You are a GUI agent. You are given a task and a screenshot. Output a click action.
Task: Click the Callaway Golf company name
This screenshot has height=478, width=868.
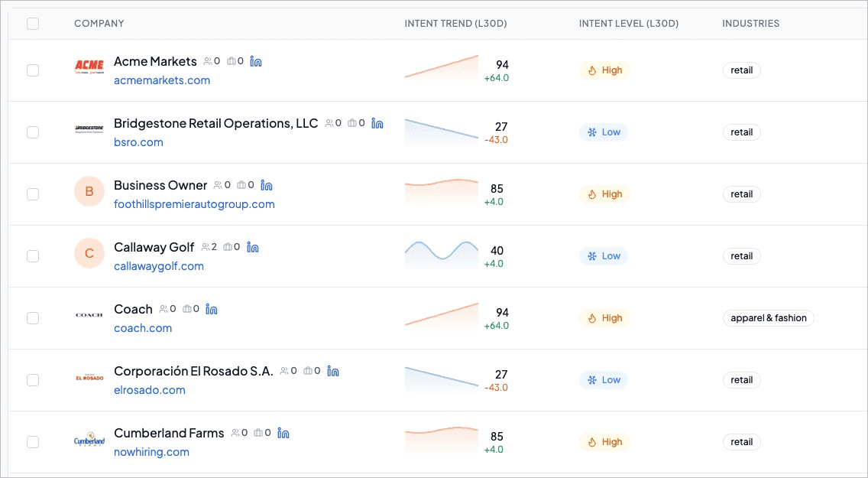154,248
